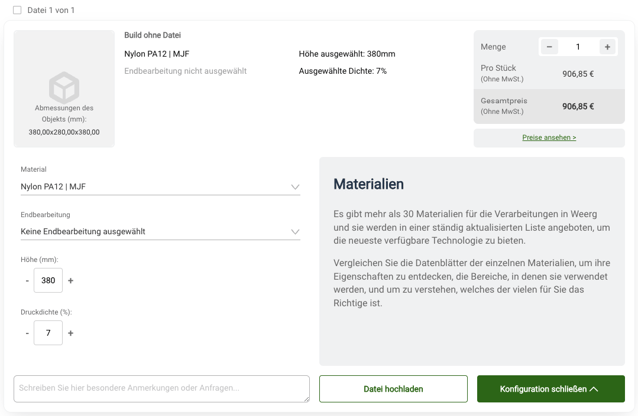Click the Endbearbeitung chevron arrow
Image resolution: width=638 pixels, height=416 pixels.
point(295,232)
